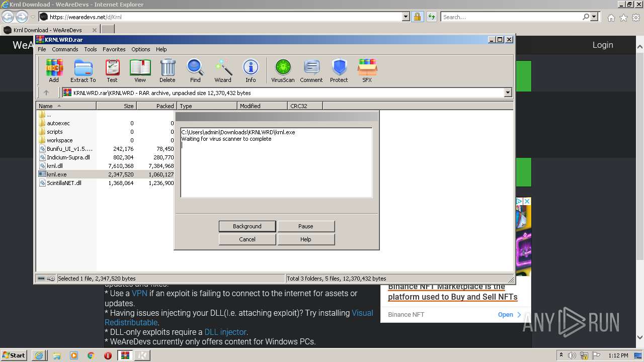This screenshot has width=644, height=362.
Task: Expand the IE search provider dropdown
Action: [x=594, y=17]
